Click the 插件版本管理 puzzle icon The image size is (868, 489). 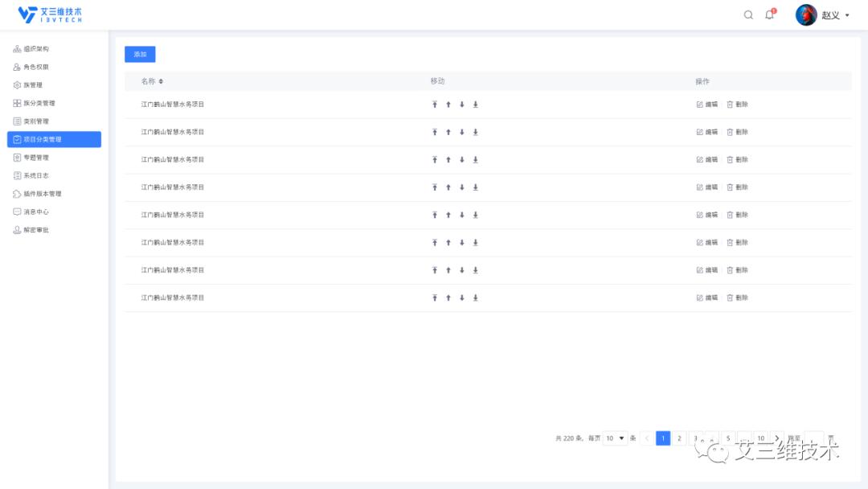tap(17, 194)
